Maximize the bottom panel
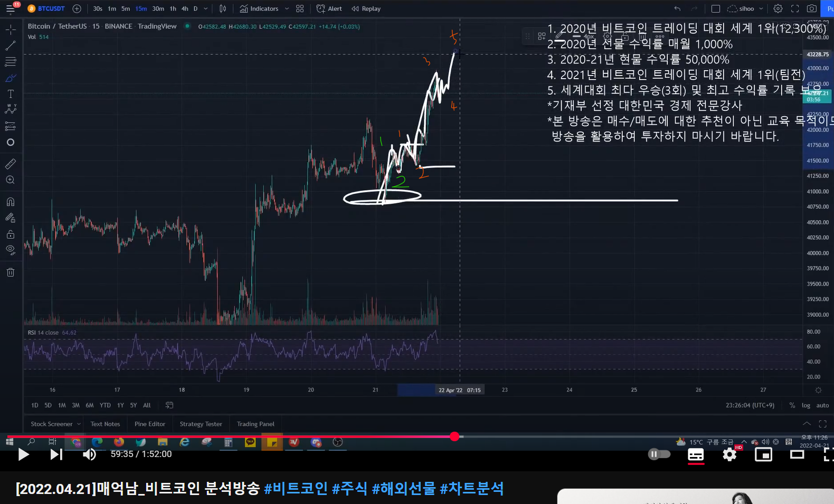The height and width of the screenshot is (504, 834). (x=822, y=424)
